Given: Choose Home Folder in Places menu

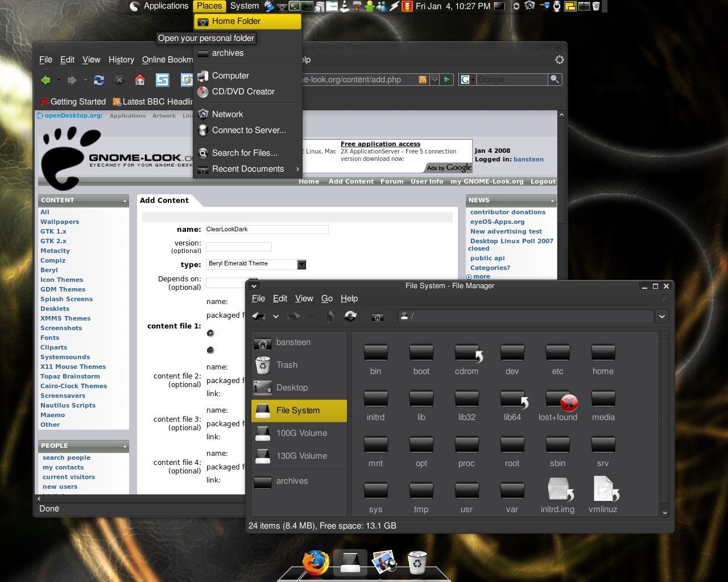Looking at the screenshot, I should tap(247, 22).
